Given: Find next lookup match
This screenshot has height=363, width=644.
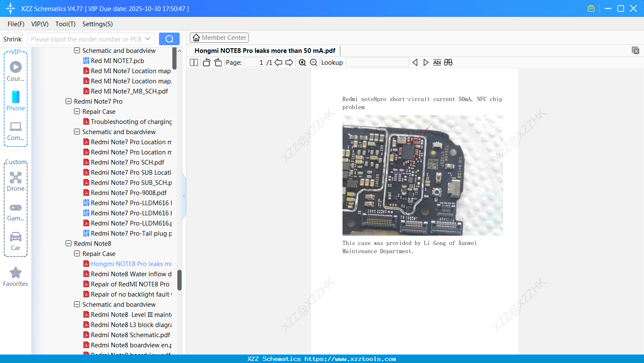Looking at the screenshot, I should pyautogui.click(x=426, y=63).
